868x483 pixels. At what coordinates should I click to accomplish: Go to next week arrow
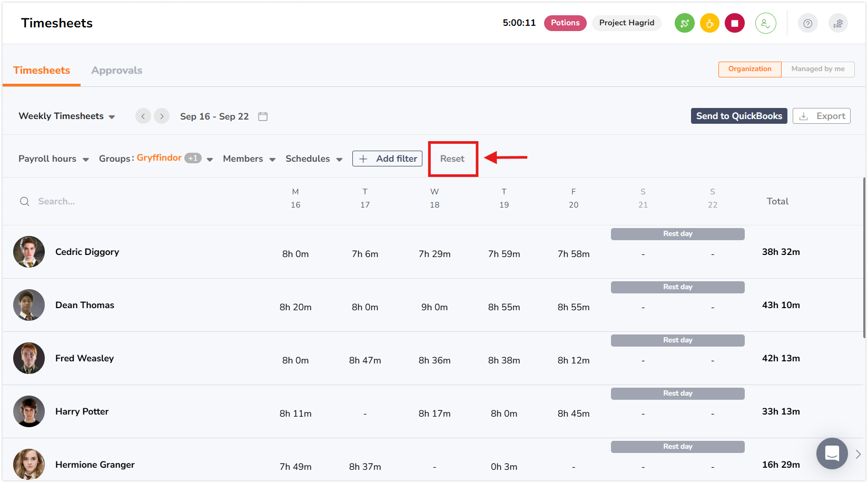162,116
